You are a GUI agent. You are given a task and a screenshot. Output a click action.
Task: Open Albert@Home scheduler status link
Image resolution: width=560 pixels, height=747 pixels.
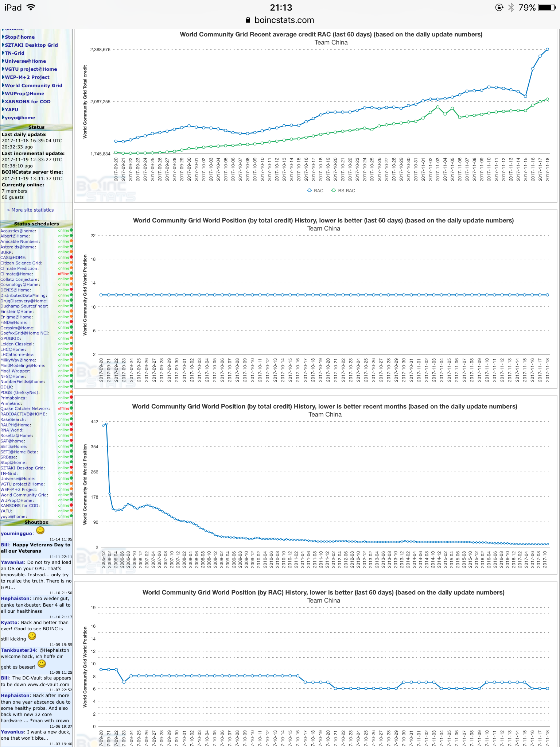click(15, 236)
